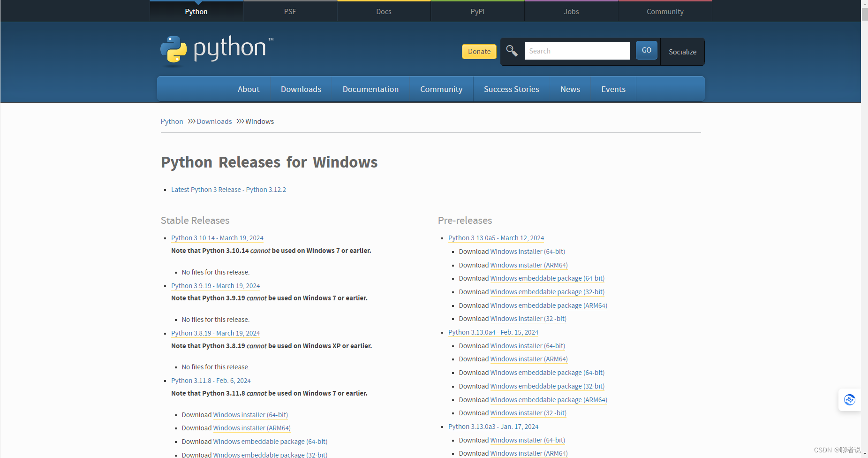Open the News menu
Image resolution: width=868 pixels, height=458 pixels.
coord(570,89)
